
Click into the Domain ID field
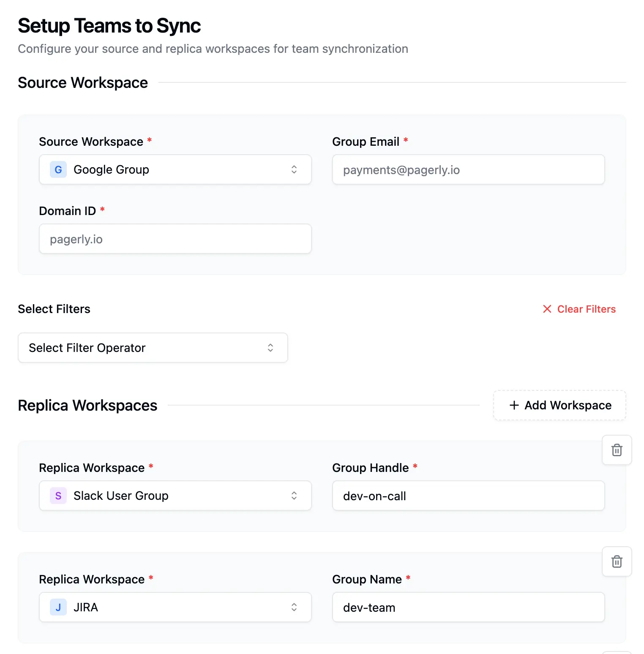tap(175, 239)
